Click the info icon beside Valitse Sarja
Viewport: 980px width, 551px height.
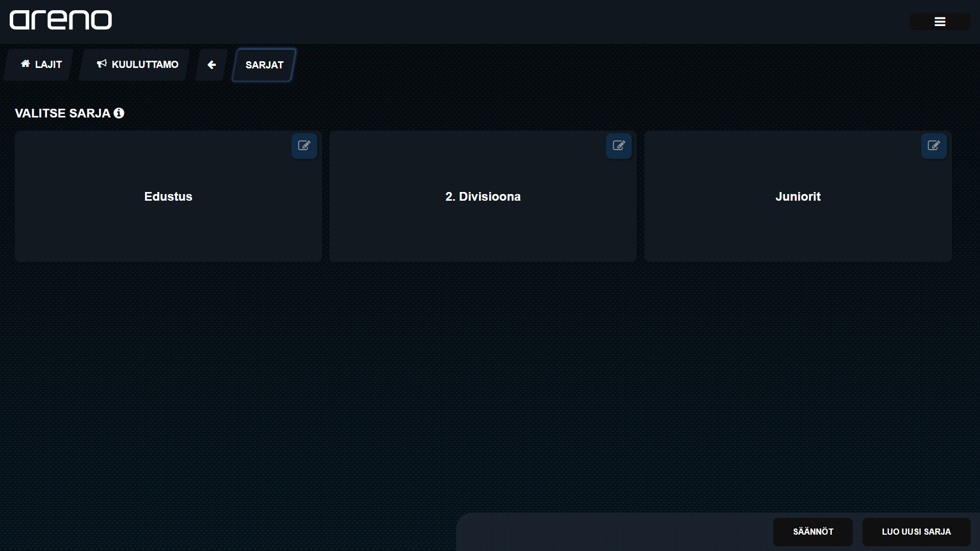[119, 113]
